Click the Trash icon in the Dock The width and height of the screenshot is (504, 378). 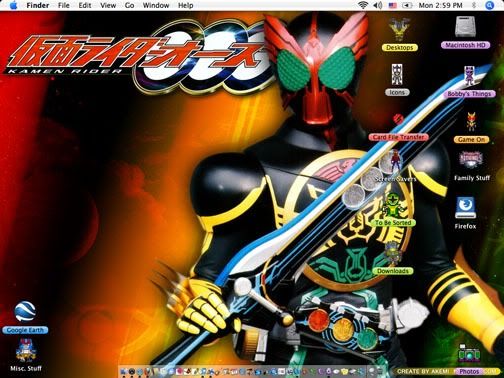click(380, 371)
